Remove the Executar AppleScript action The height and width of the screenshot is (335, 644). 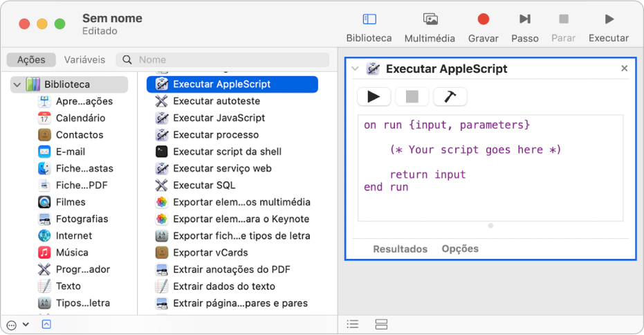tap(624, 69)
